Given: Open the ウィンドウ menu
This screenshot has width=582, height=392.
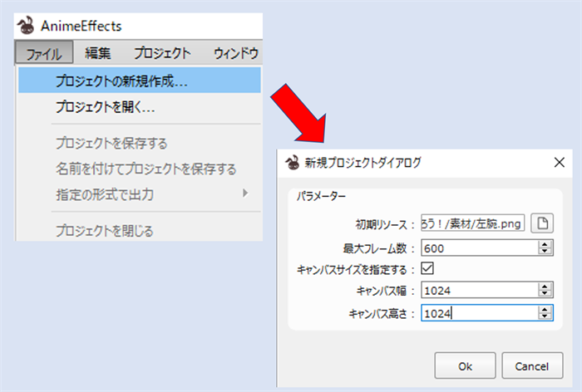Looking at the screenshot, I should pos(235,53).
